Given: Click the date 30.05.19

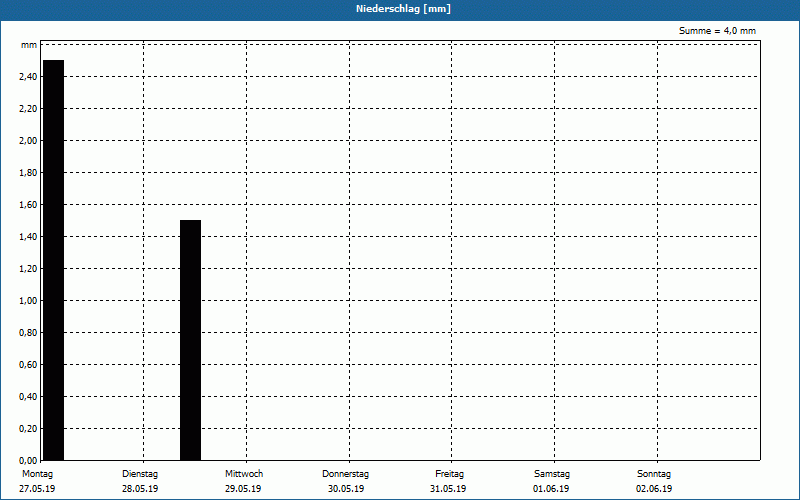Looking at the screenshot, I should 346,489.
